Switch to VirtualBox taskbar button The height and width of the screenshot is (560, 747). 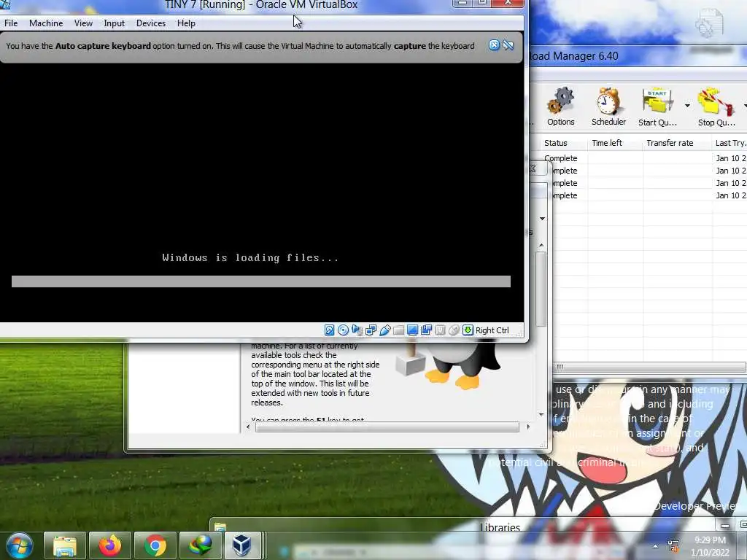(242, 545)
